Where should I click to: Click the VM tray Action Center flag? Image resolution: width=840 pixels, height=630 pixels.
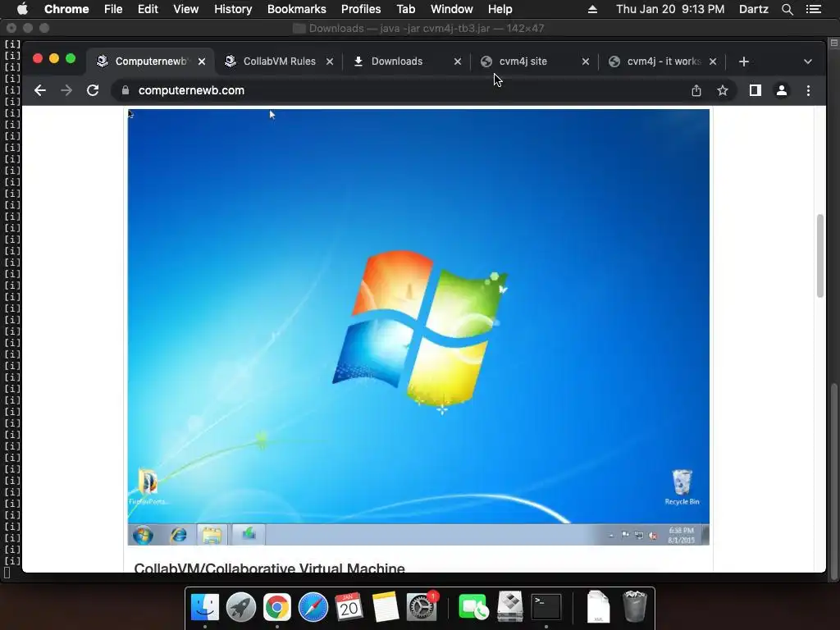(x=624, y=535)
